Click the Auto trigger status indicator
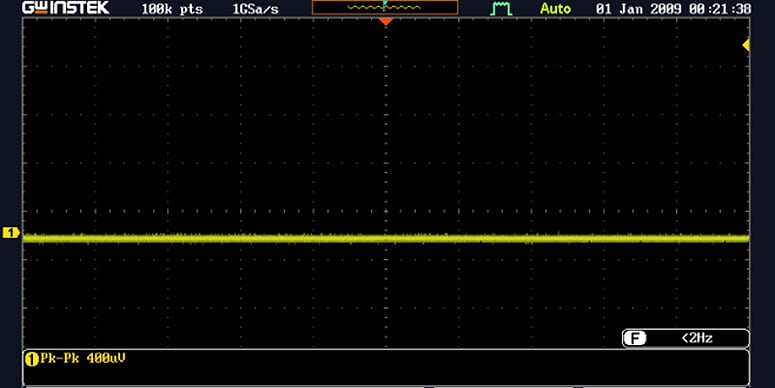This screenshot has height=388, width=775. 556,8
